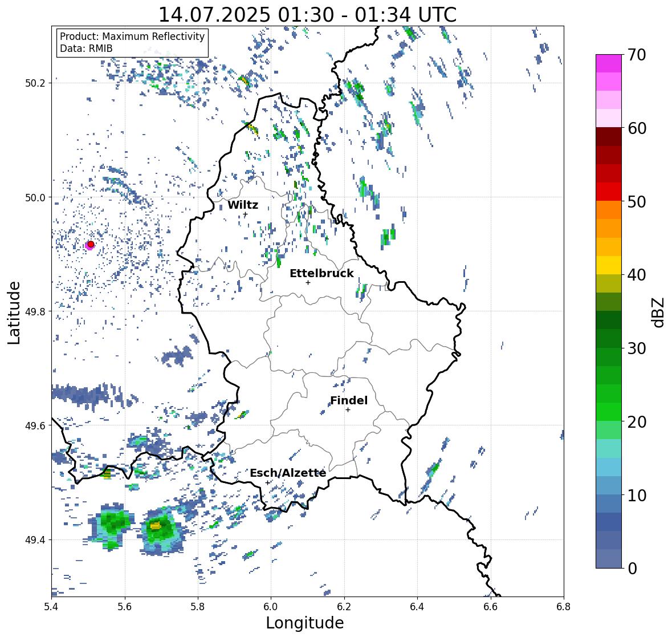
Task: Click the Wiltz city label
Action: (243, 205)
